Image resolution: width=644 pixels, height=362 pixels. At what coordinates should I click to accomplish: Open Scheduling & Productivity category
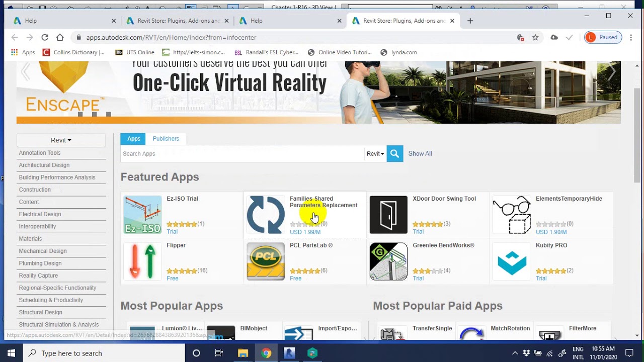click(x=51, y=300)
